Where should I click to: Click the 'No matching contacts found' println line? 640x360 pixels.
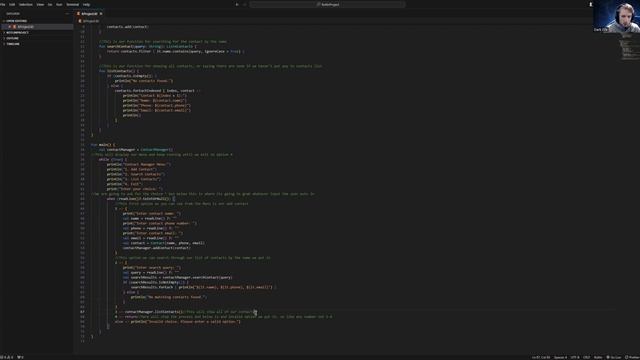pyautogui.click(x=169, y=297)
